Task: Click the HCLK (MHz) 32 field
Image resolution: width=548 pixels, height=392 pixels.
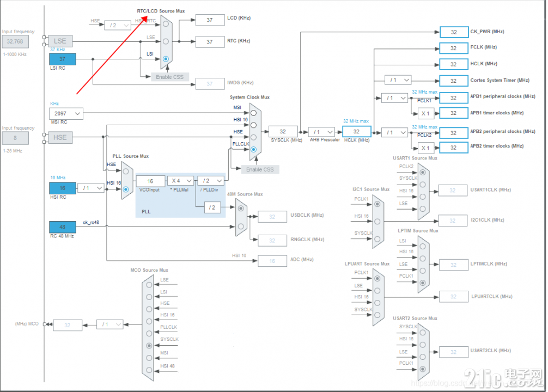Action: coord(356,131)
